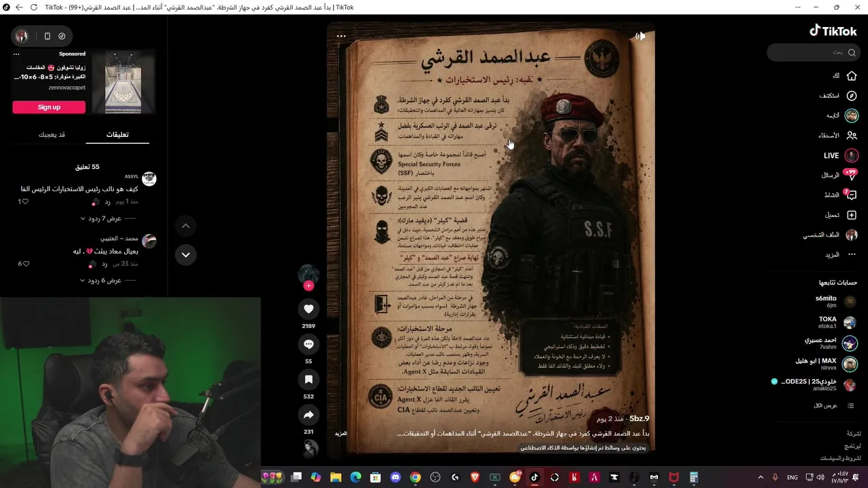The image size is (868, 488).
Task: Click the TikTok logo
Action: click(833, 30)
